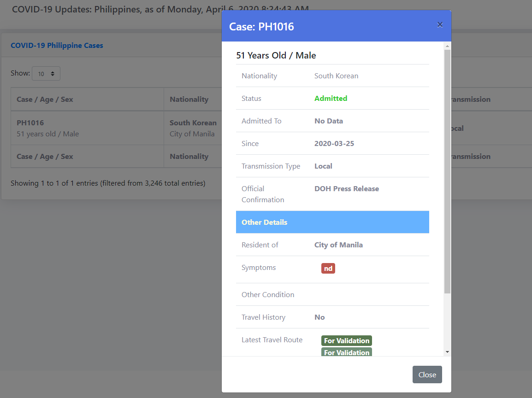Viewport: 532px width, 398px height.
Task: Click the 'Admitted' status value
Action: point(331,98)
